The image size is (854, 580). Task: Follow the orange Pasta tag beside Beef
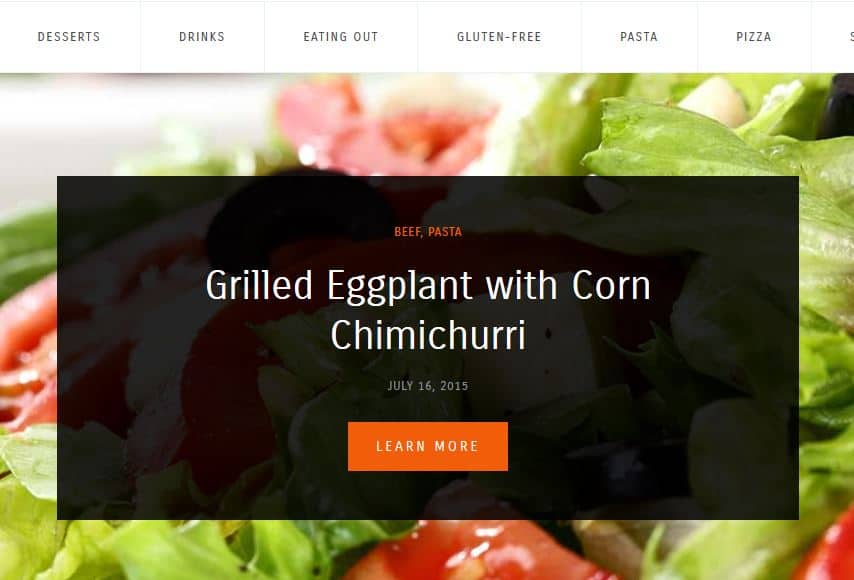click(x=445, y=231)
